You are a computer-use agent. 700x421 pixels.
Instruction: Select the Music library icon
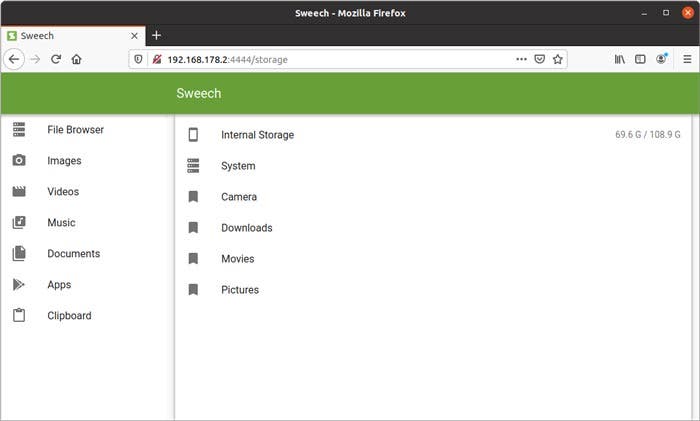[19, 222]
